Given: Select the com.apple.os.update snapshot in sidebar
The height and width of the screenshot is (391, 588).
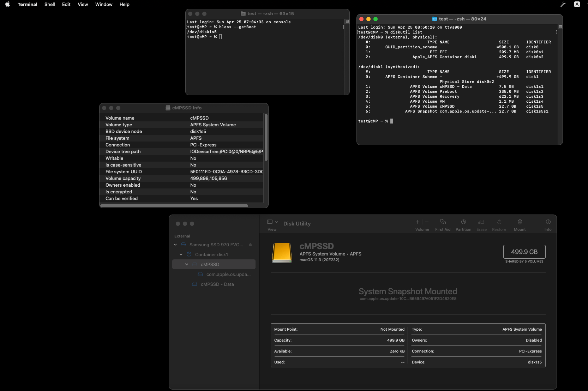Looking at the screenshot, I should tap(228, 274).
